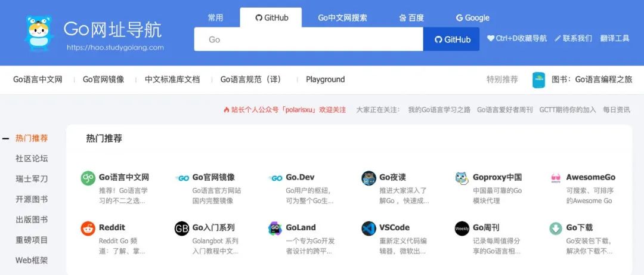Viewport: 644px width, 275px height.
Task: Click the green download icon for Go下载
Action: coord(556,228)
